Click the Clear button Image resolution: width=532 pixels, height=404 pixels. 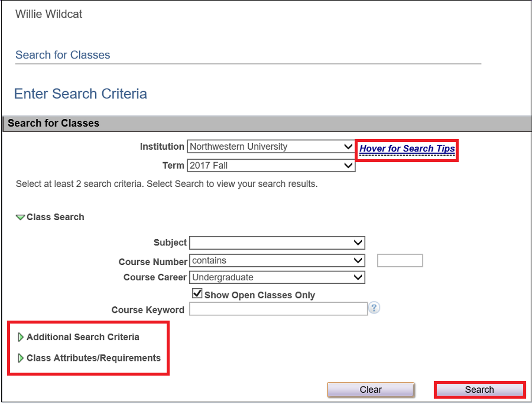pos(371,390)
